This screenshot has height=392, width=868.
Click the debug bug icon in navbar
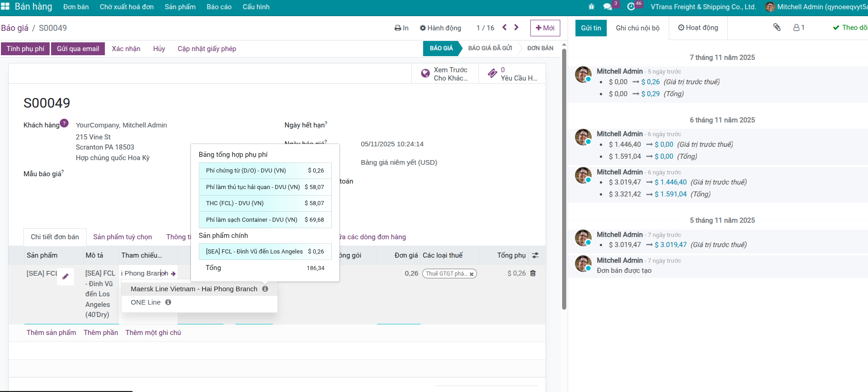pyautogui.click(x=592, y=7)
